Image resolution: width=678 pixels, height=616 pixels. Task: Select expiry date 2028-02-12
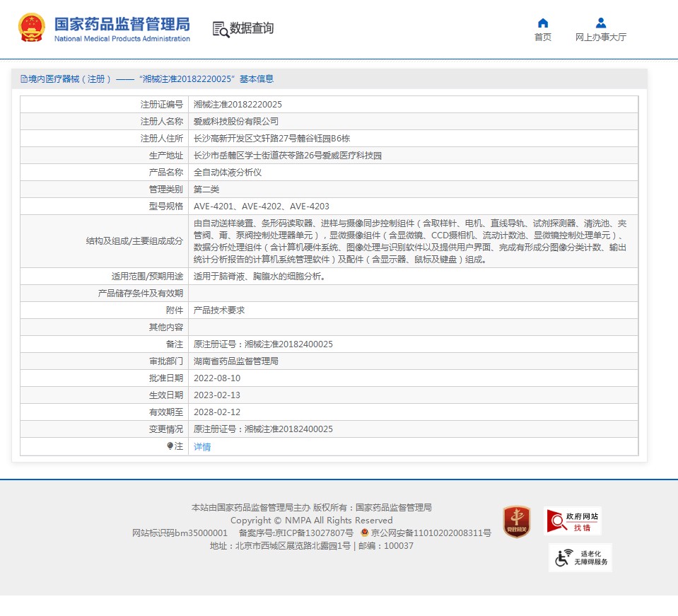(216, 412)
